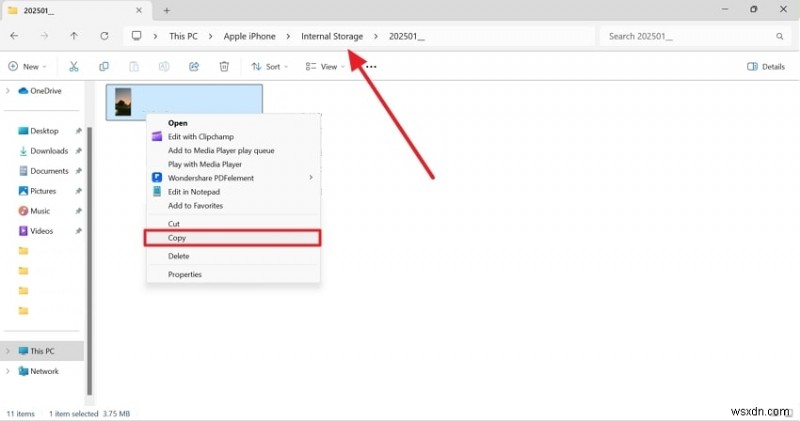This screenshot has height=421, width=800.
Task: Expand breadcrumb chevron after Internal Storage
Action: pyautogui.click(x=376, y=36)
